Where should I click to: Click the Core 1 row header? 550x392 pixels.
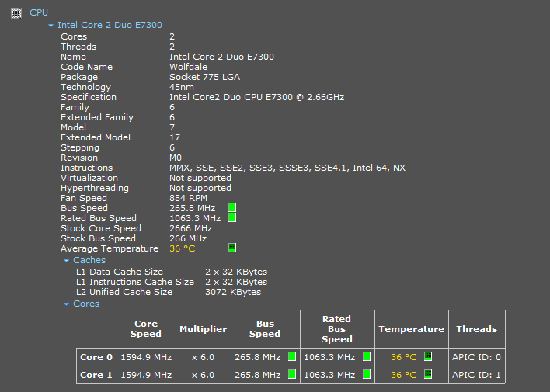[x=96, y=375]
